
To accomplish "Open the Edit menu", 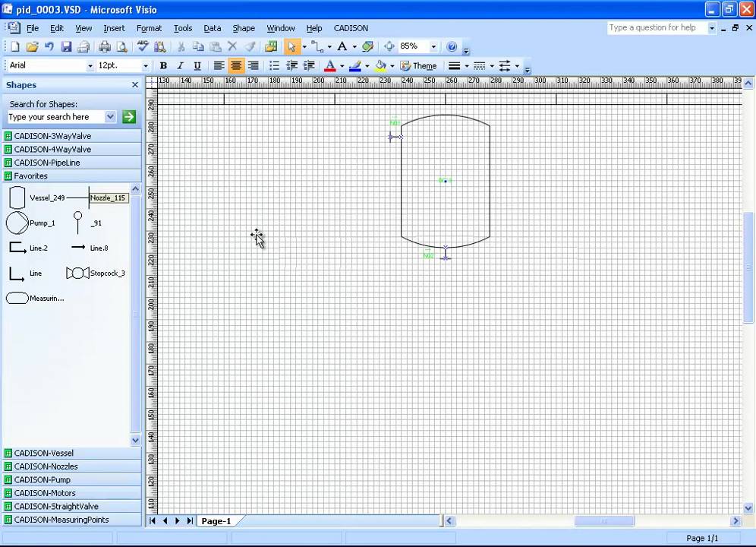I will pyautogui.click(x=57, y=28).
